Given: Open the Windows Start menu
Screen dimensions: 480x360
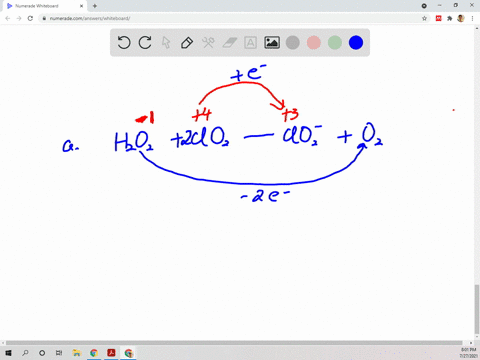Looking at the screenshot, I should point(8,353).
